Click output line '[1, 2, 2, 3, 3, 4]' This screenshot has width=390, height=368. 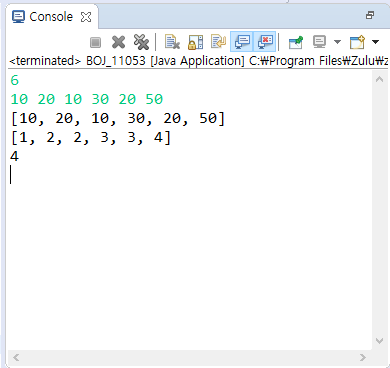click(x=91, y=138)
